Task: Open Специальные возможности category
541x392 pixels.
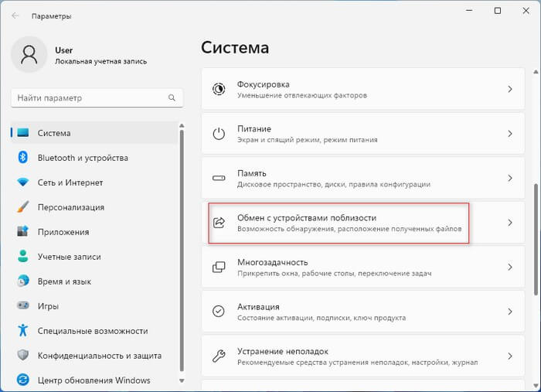Action: pyautogui.click(x=94, y=331)
